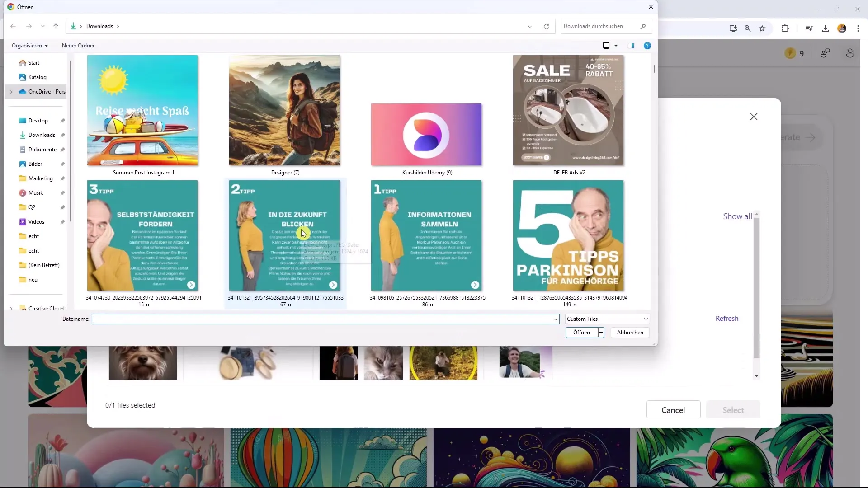Expand the Custom Files file type dropdown
868x488 pixels.
(646, 319)
